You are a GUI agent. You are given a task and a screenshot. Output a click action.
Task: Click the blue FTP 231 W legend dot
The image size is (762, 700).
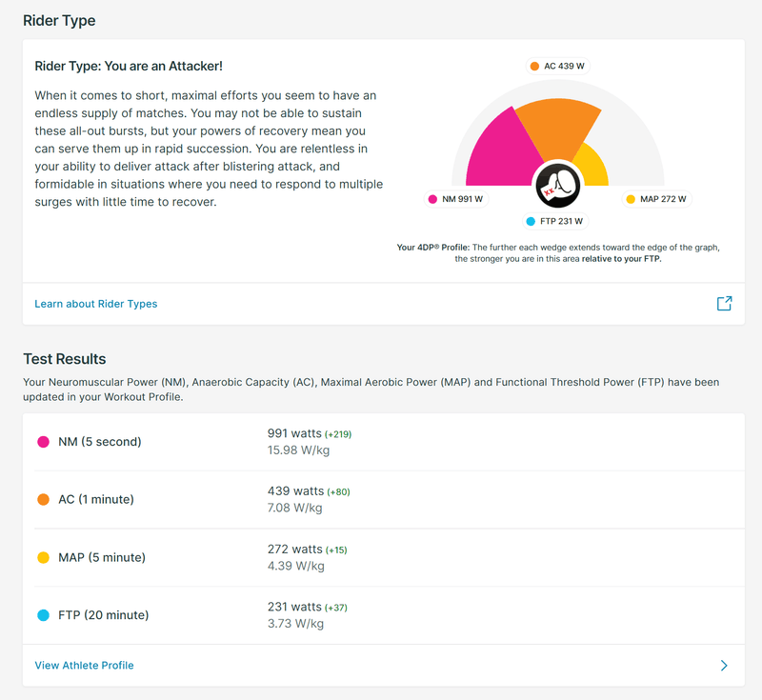pyautogui.click(x=531, y=221)
